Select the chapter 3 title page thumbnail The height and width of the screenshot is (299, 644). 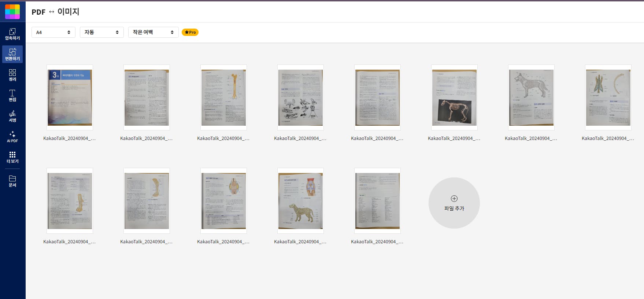(x=70, y=97)
